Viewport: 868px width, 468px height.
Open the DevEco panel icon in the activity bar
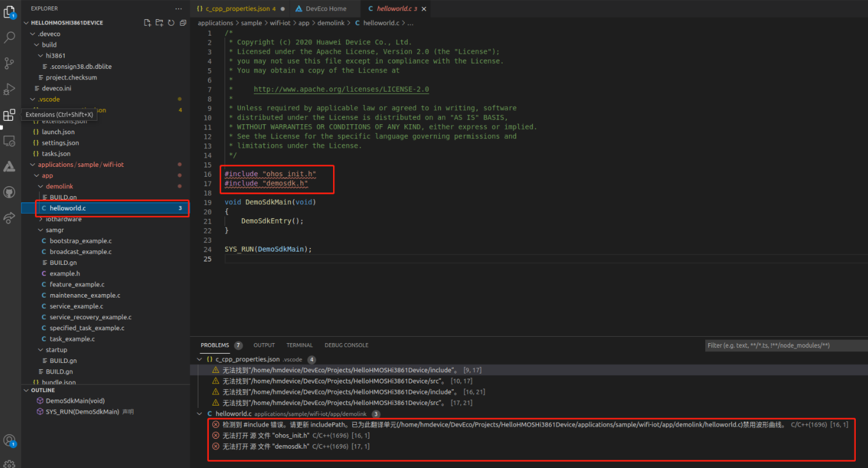point(9,166)
